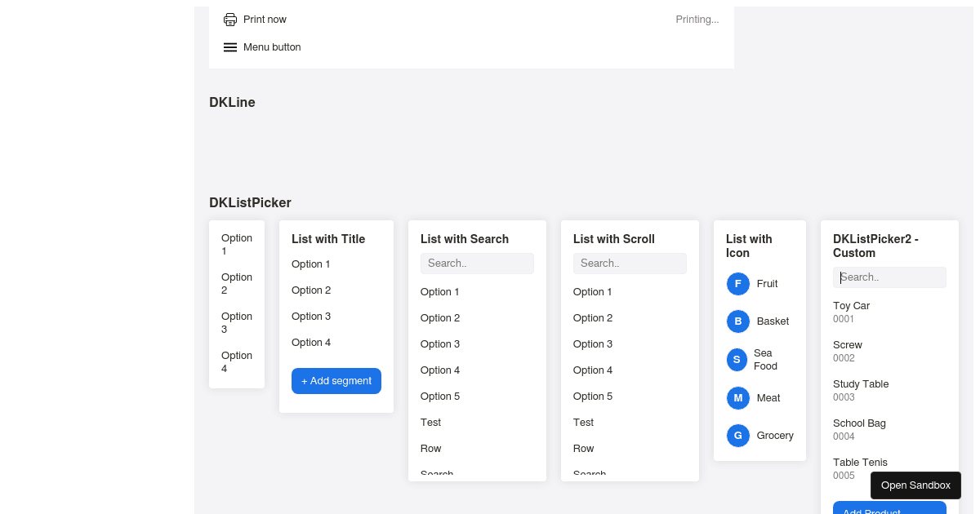This screenshot has height=514, width=980.
Task: Click the G Grocery icon
Action: click(737, 435)
